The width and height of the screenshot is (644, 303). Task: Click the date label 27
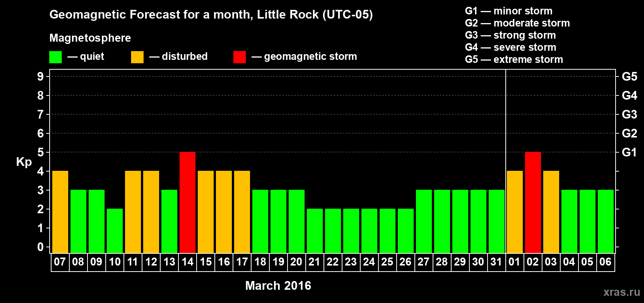[424, 262]
